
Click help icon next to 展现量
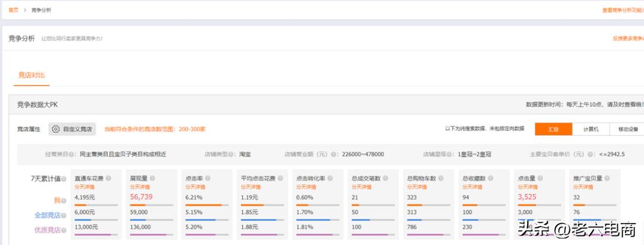tap(153, 178)
